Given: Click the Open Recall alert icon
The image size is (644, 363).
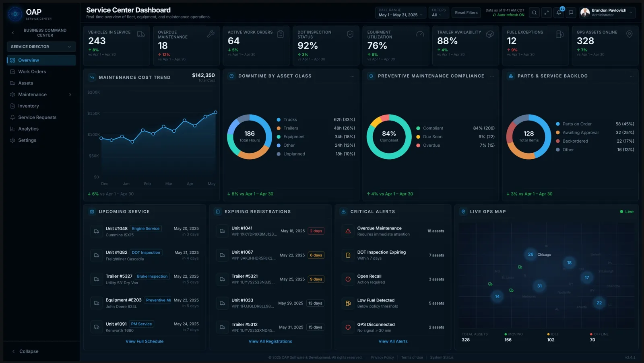Looking at the screenshot, I should (348, 279).
